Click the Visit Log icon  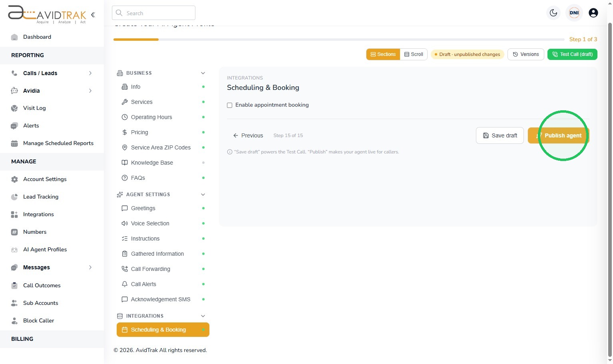14,108
